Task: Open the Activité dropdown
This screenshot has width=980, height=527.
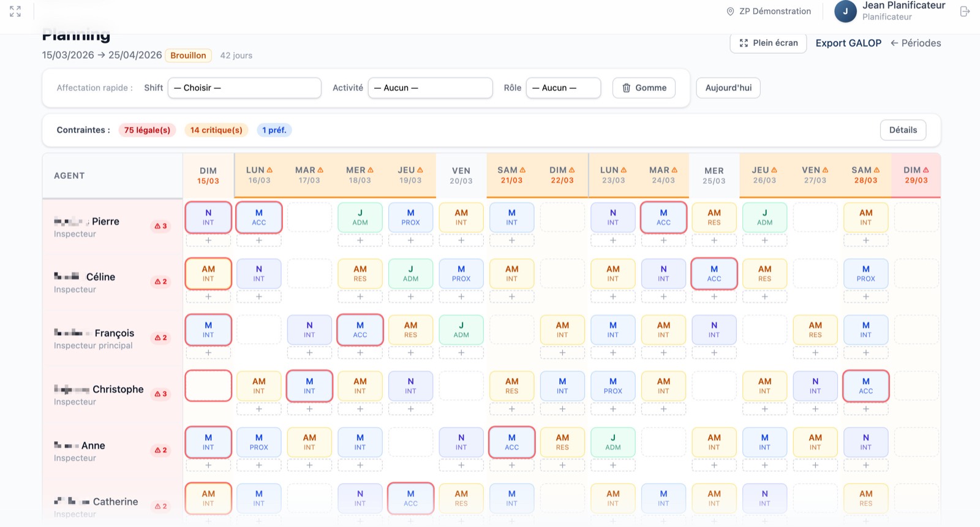Action: pos(430,88)
